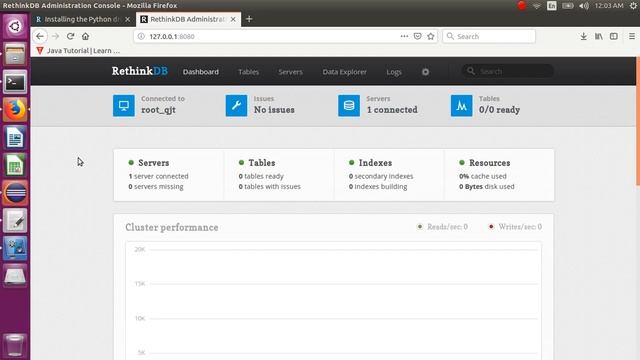Click '1 server connected' text
The image size is (640, 360).
pyautogui.click(x=158, y=176)
